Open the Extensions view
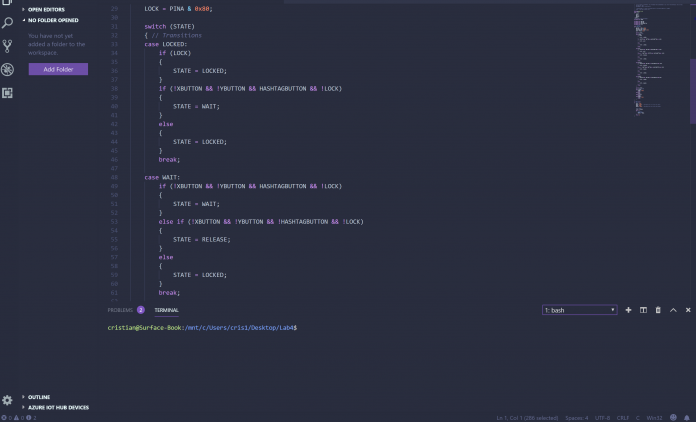Viewport: 696px width, 422px height. pyautogui.click(x=7, y=93)
